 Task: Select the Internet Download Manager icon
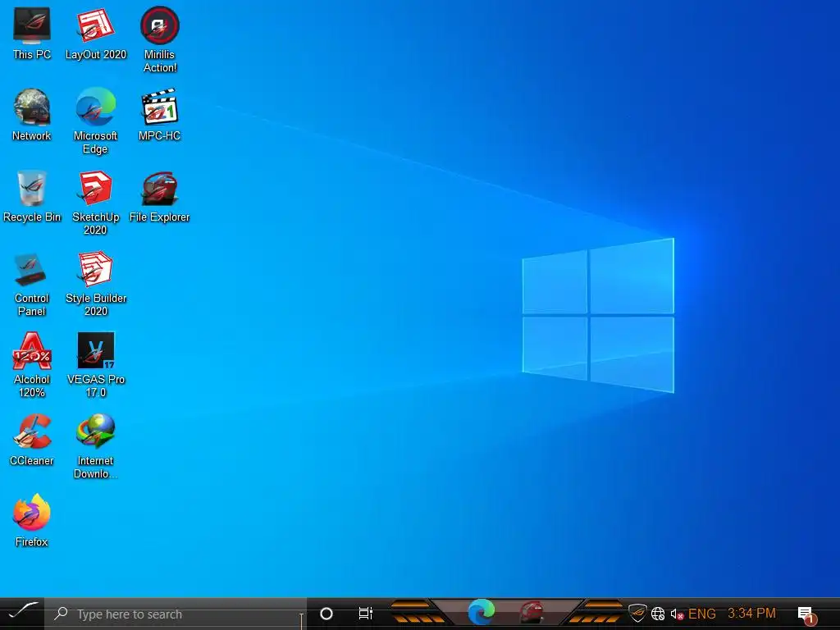[x=95, y=447]
